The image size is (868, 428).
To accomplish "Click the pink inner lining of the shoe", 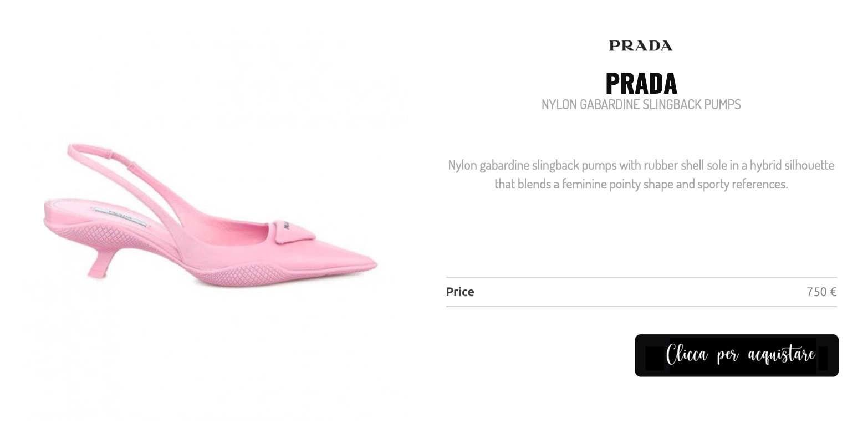I will pos(233,227).
